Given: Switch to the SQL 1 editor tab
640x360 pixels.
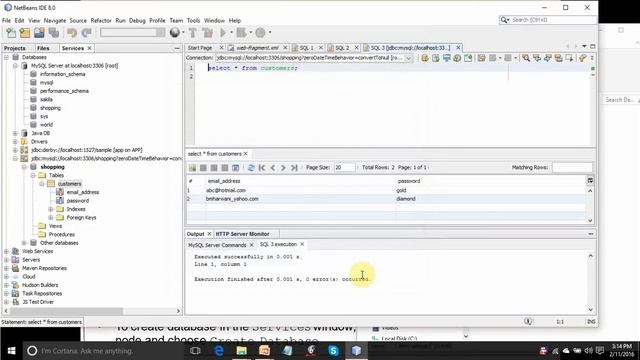Looking at the screenshot, I should [x=307, y=48].
